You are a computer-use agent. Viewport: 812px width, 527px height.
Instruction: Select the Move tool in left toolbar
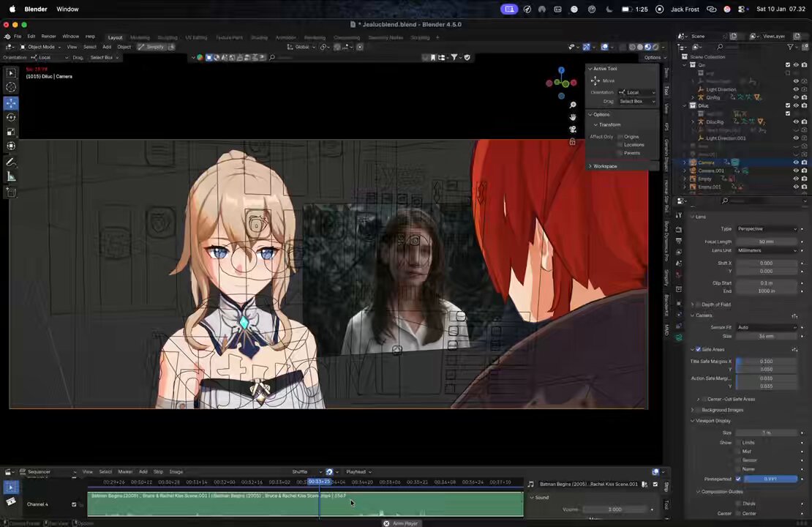point(11,103)
